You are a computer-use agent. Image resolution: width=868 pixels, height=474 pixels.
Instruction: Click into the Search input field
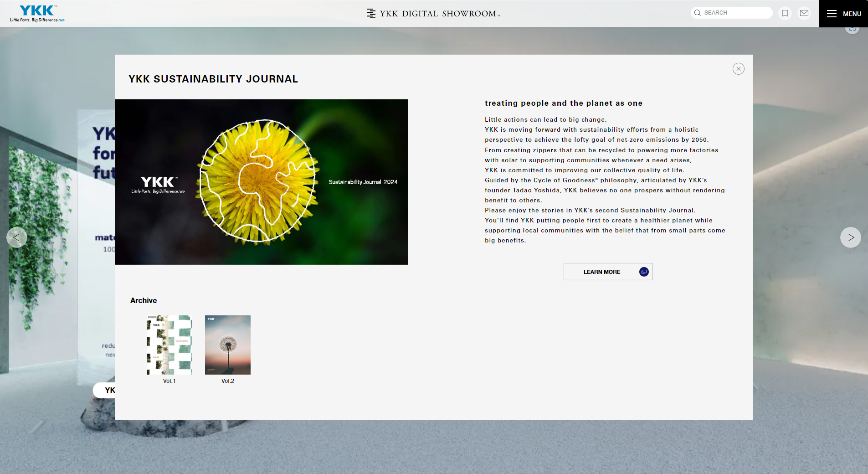[x=736, y=13]
